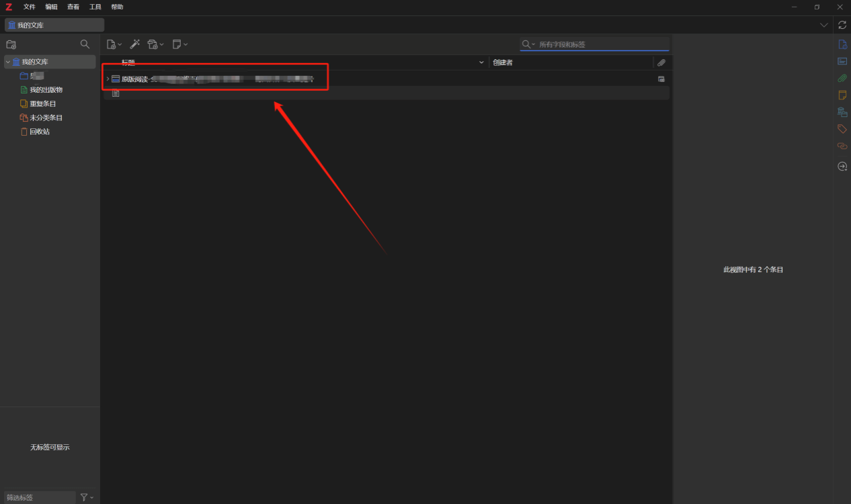The width and height of the screenshot is (851, 504).
Task: Open the green Attachments section icon
Action: (x=842, y=78)
